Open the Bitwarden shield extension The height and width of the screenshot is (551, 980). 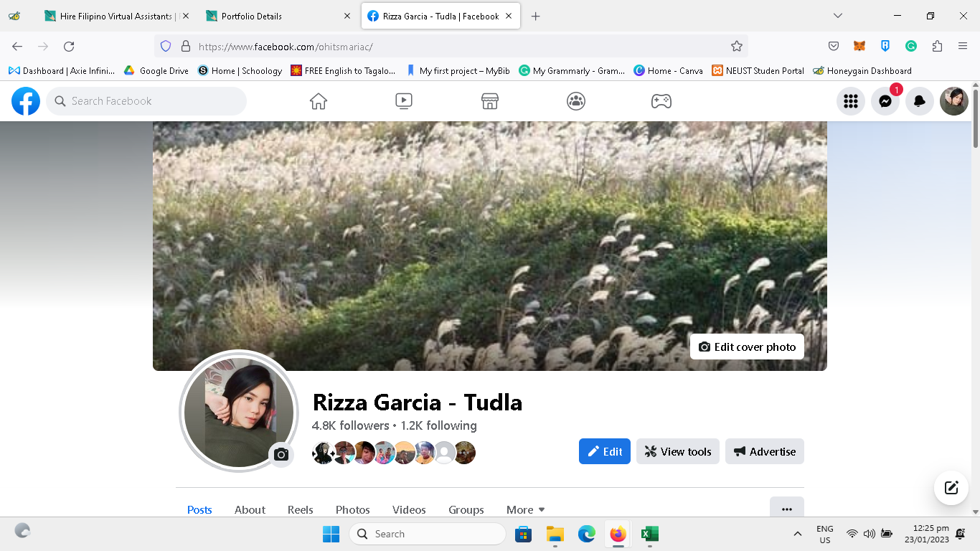tap(885, 46)
